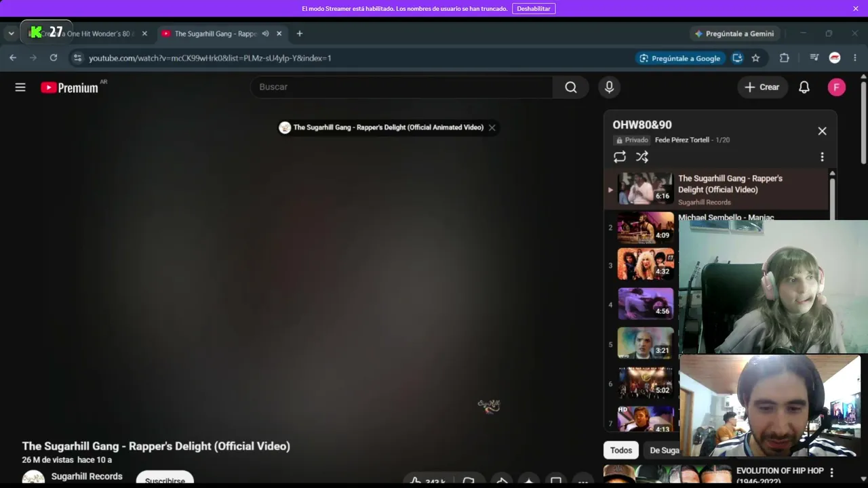Viewport: 868px width, 488px height.
Task: Close the OHW80&90 playlist panel
Action: (822, 131)
